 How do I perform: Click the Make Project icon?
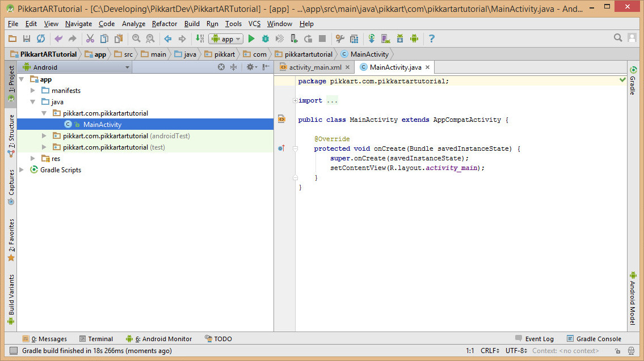point(200,39)
